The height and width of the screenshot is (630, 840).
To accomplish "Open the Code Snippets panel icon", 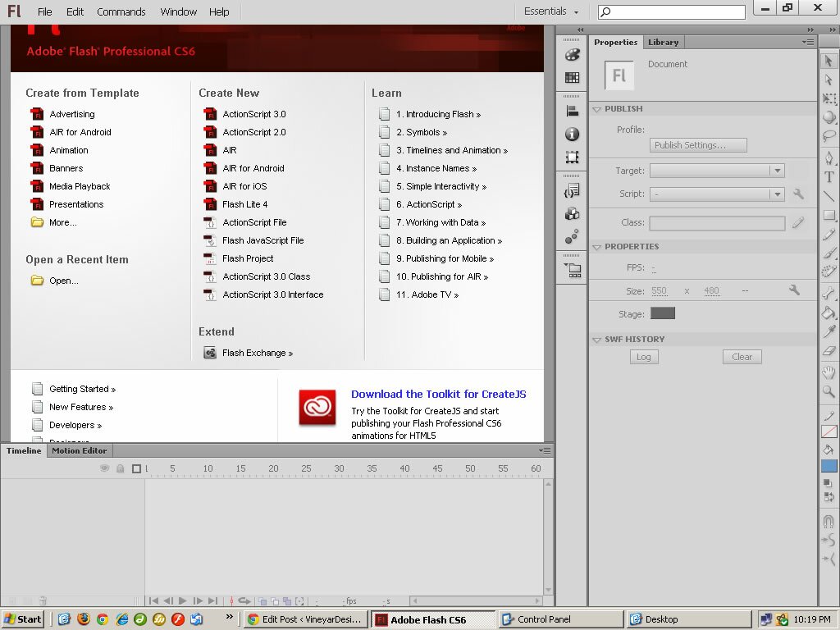I will [x=572, y=190].
